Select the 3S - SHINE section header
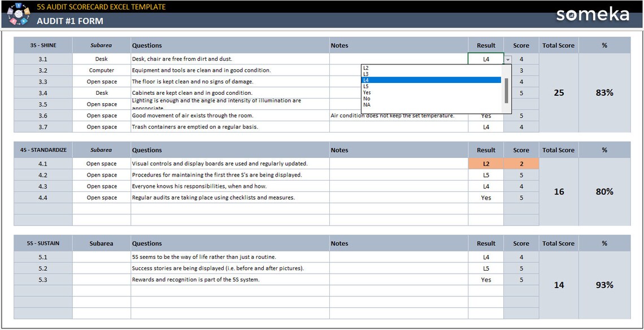Viewport: 644px width, 330px height. [x=42, y=45]
